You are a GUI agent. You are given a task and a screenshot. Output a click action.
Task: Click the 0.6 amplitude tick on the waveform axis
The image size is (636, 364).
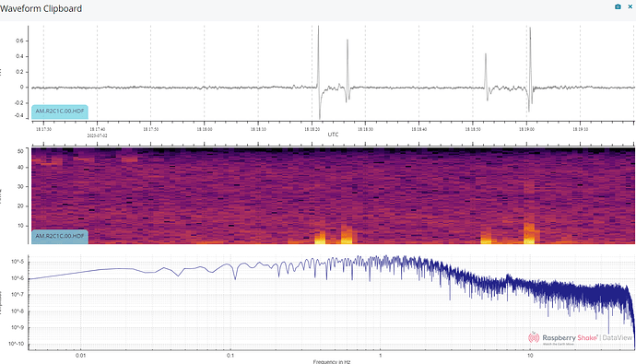coord(19,41)
